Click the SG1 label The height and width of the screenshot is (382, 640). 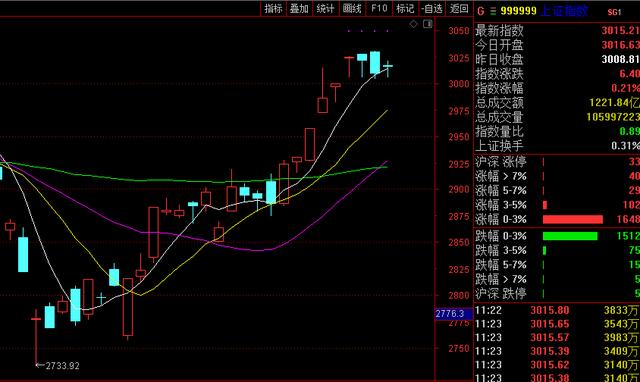(x=614, y=12)
